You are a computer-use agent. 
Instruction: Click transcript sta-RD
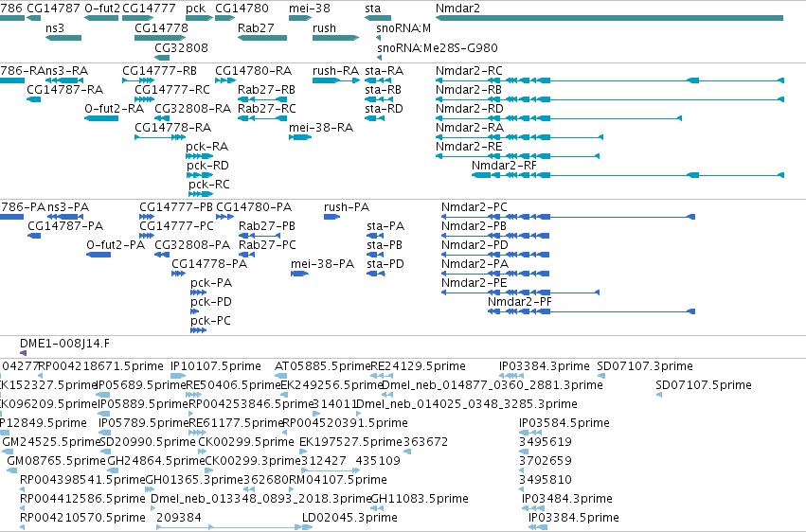pos(384,108)
